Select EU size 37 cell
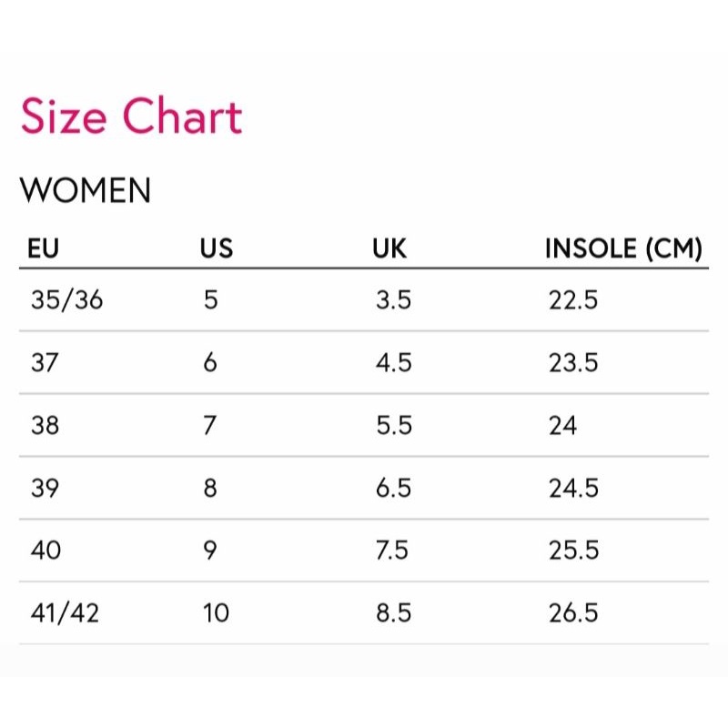This screenshot has width=728, height=728. pos(45,362)
